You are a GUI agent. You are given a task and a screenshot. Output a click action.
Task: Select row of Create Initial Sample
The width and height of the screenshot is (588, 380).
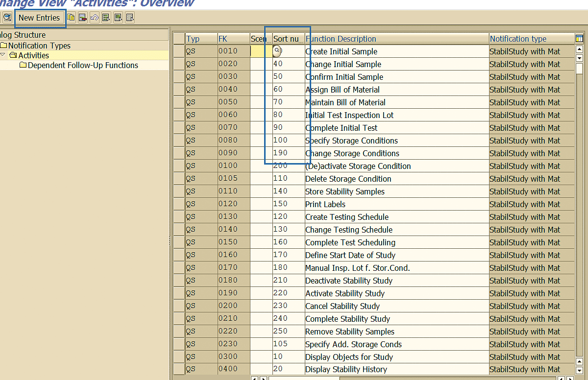179,51
